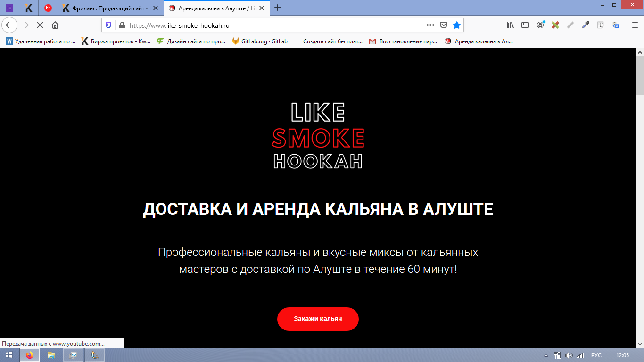The width and height of the screenshot is (644, 362).
Task: Close the Фриланс: Продающий сайт tab
Action: tap(156, 8)
